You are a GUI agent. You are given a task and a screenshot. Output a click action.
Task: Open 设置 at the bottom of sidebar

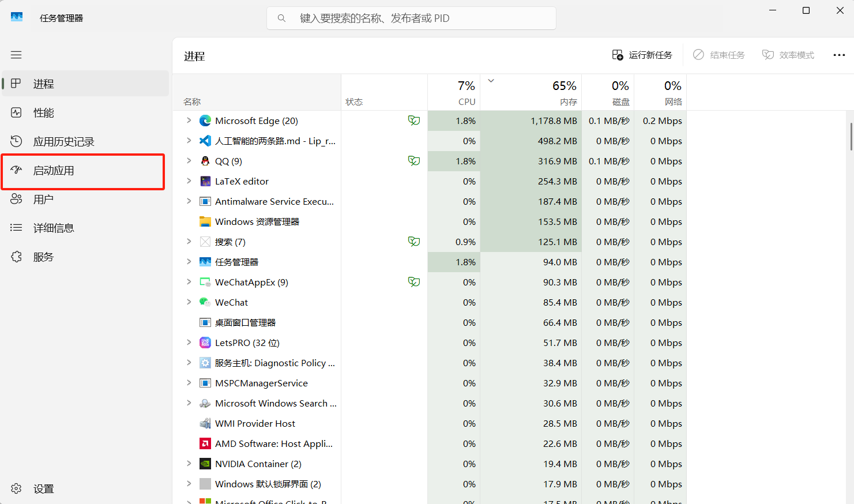[85, 488]
